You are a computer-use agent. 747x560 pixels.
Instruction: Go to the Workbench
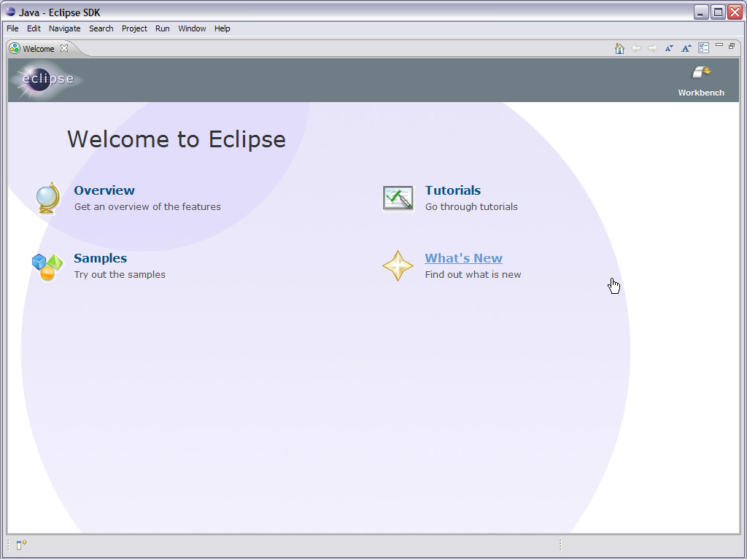click(x=701, y=82)
